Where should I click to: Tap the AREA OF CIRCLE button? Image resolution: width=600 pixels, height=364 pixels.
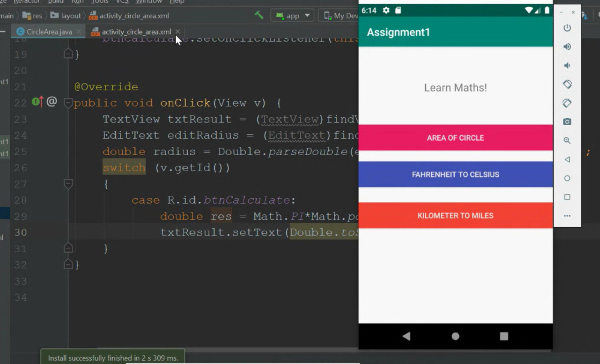[x=455, y=138]
